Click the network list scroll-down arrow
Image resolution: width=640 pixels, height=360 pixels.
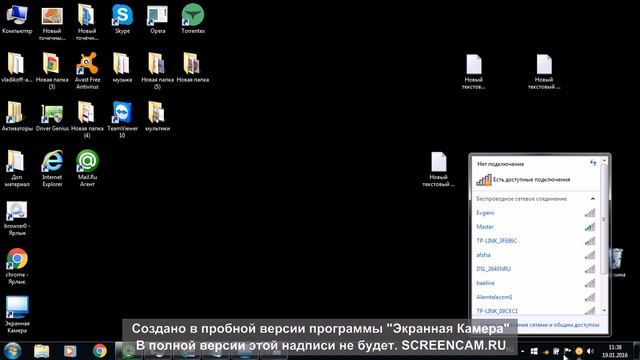pos(604,311)
